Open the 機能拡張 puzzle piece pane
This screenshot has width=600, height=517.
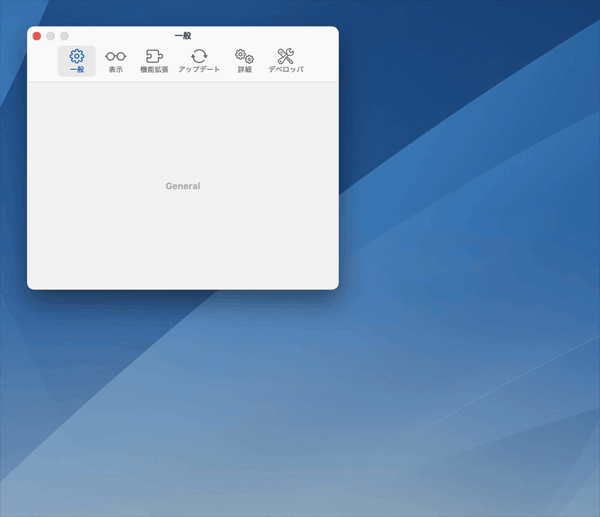(x=154, y=61)
